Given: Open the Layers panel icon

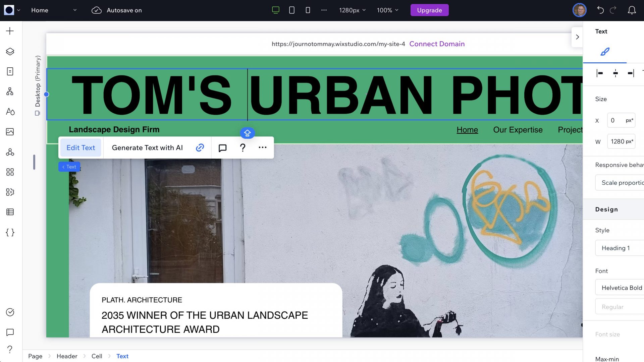Looking at the screenshot, I should [10, 51].
